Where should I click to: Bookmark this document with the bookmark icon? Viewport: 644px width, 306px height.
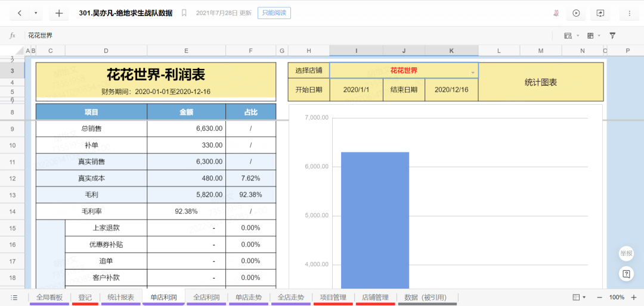[x=184, y=13]
